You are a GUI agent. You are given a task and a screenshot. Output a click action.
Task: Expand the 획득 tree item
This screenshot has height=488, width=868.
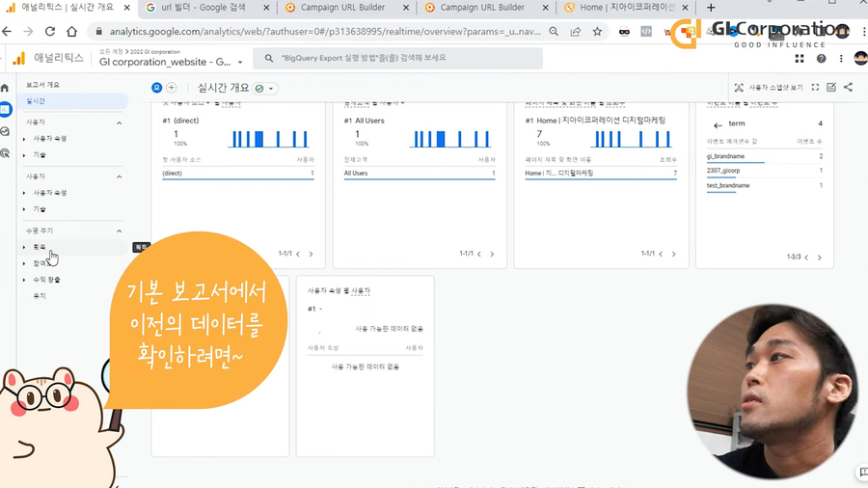coord(24,247)
